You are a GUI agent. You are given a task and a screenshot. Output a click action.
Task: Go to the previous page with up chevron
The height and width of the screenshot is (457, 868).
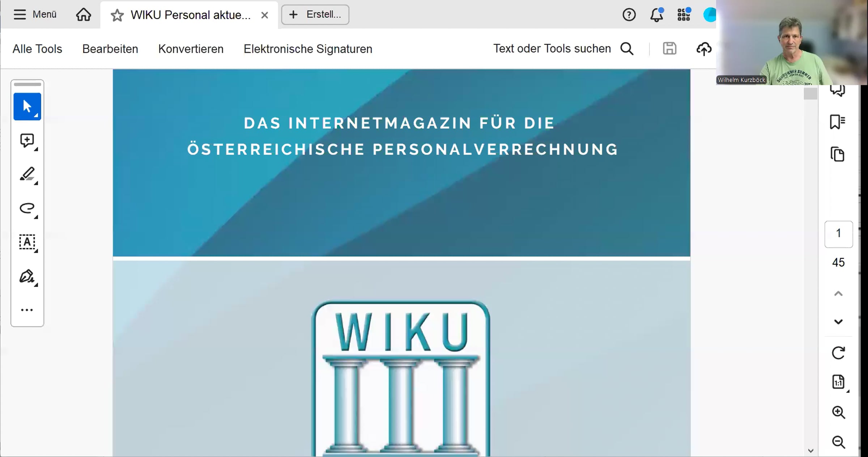(838, 293)
